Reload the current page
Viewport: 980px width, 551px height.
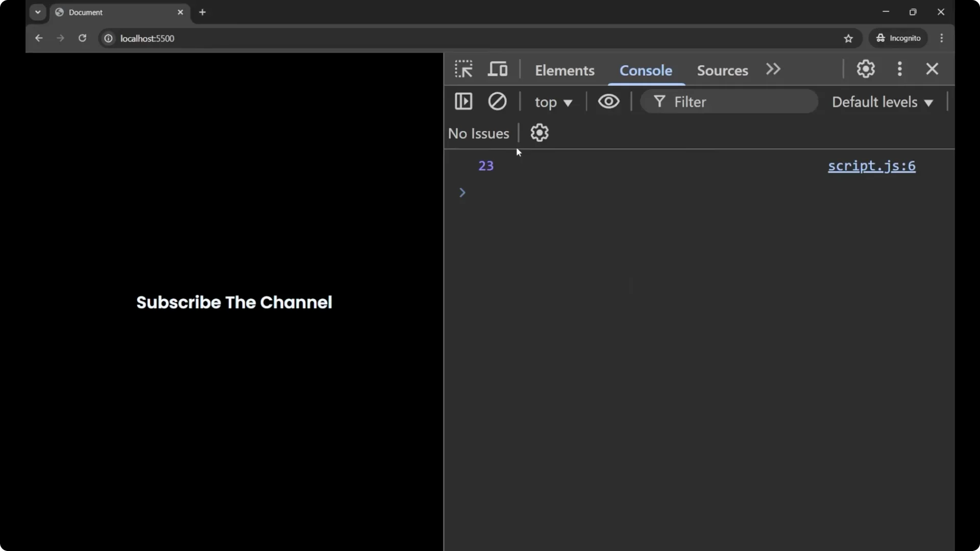82,38
